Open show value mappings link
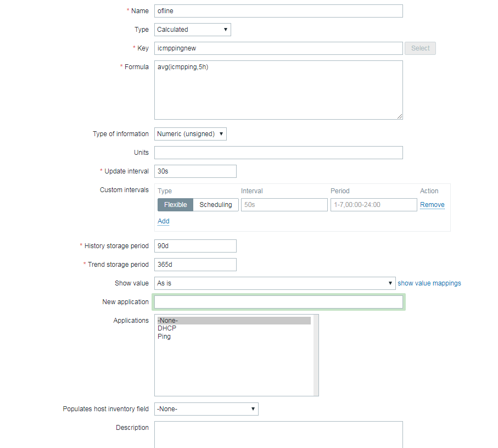This screenshot has width=498, height=448. [x=429, y=283]
